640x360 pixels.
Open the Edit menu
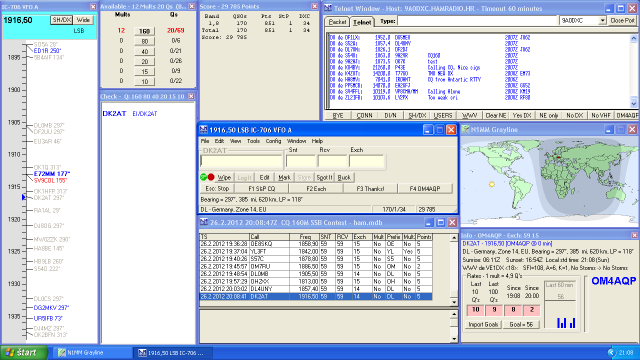coord(219,141)
